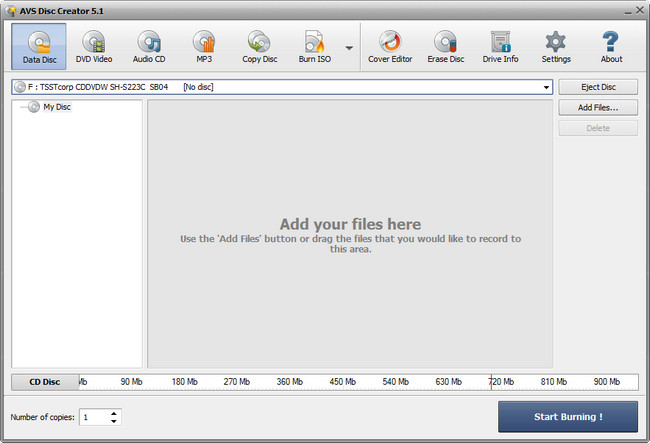Viewport: 650px width, 443px height.
Task: Open the Copy Disc tool
Action: pyautogui.click(x=259, y=47)
